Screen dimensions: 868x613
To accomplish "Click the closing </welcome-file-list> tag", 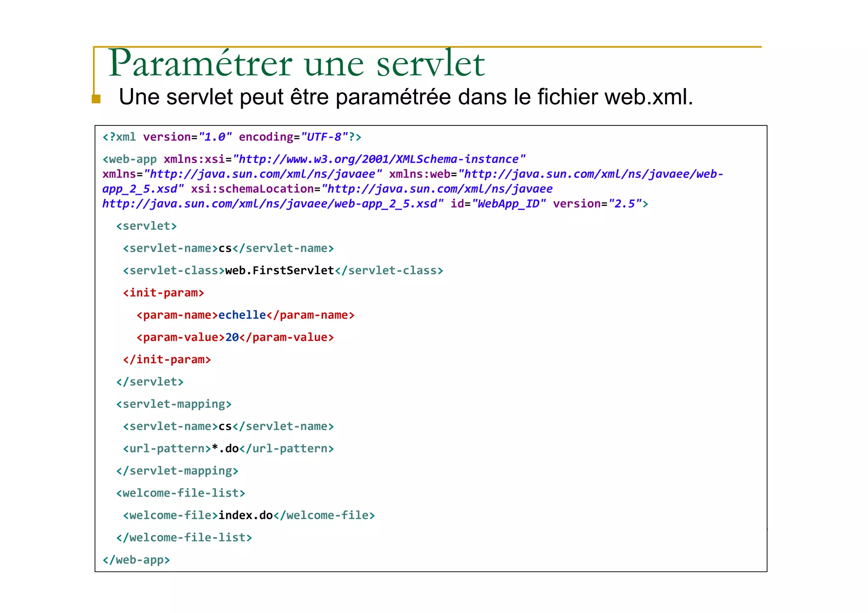I will pyautogui.click(x=184, y=538).
